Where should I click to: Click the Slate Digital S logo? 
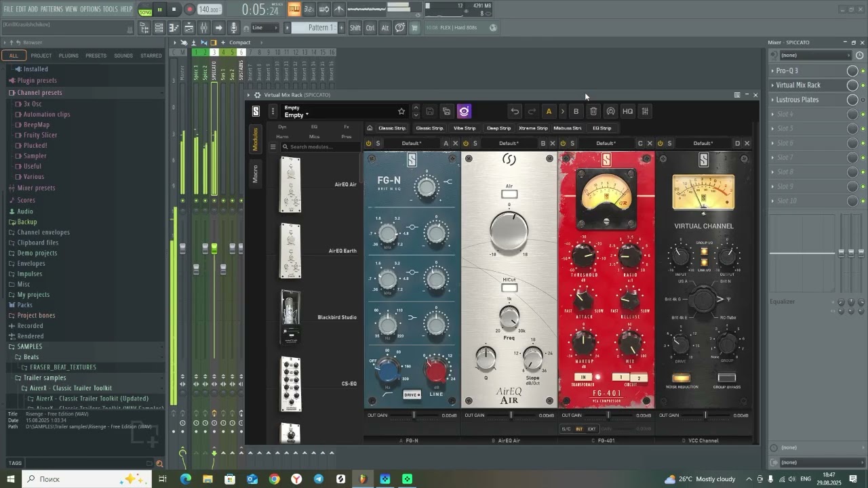256,112
